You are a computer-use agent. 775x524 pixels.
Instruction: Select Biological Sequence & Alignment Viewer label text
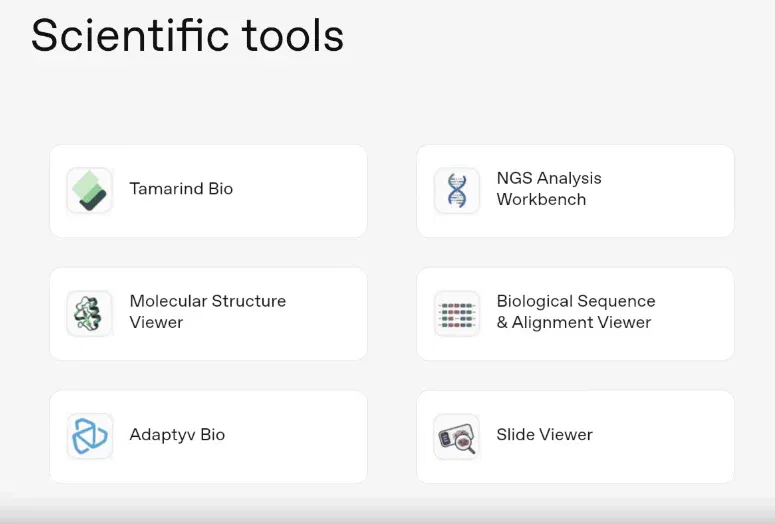(576, 311)
